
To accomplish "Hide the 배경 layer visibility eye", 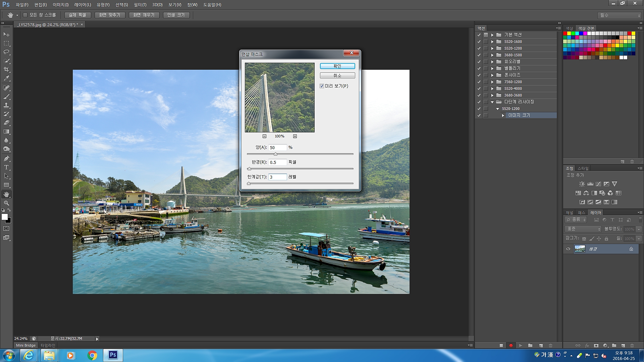I will tap(568, 249).
